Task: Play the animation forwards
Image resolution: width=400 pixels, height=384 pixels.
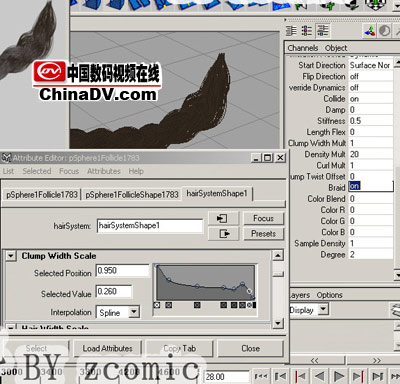Action: 339,376
